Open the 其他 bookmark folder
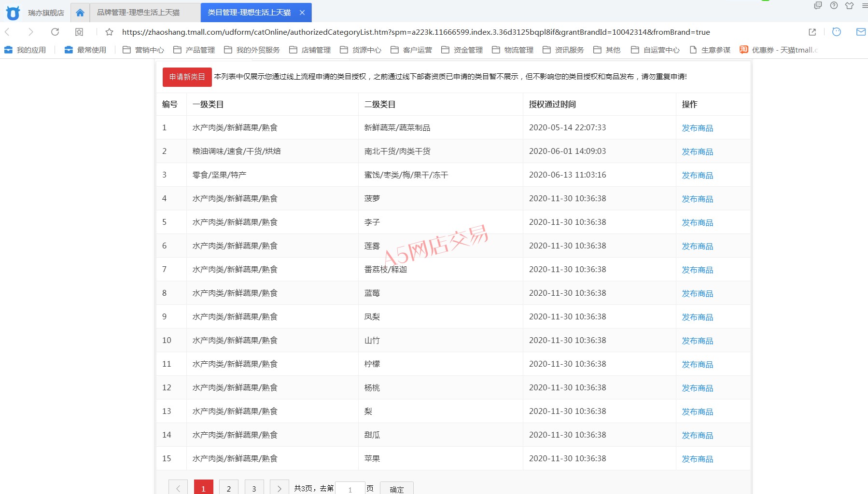Screen dimensions: 868x494 tap(607, 50)
